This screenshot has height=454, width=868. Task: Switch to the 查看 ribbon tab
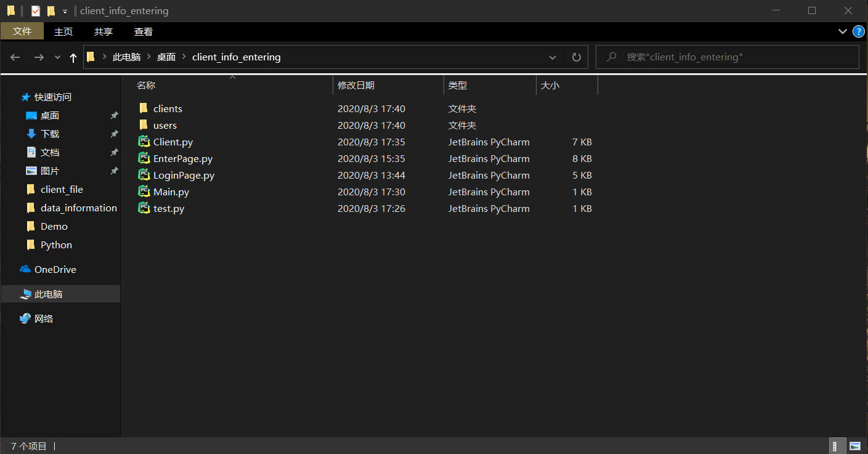[x=144, y=31]
